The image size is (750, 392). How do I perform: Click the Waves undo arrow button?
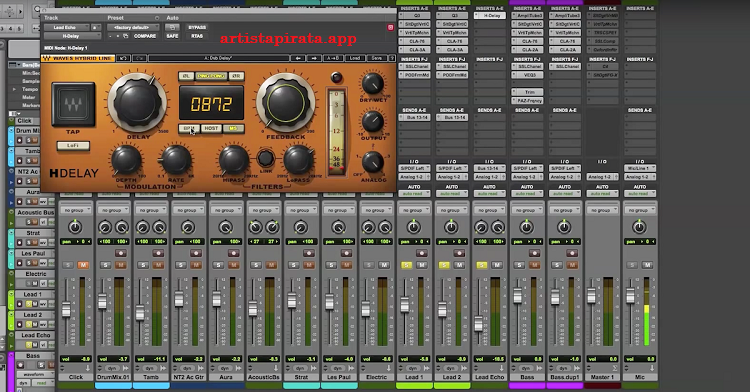coord(123,58)
